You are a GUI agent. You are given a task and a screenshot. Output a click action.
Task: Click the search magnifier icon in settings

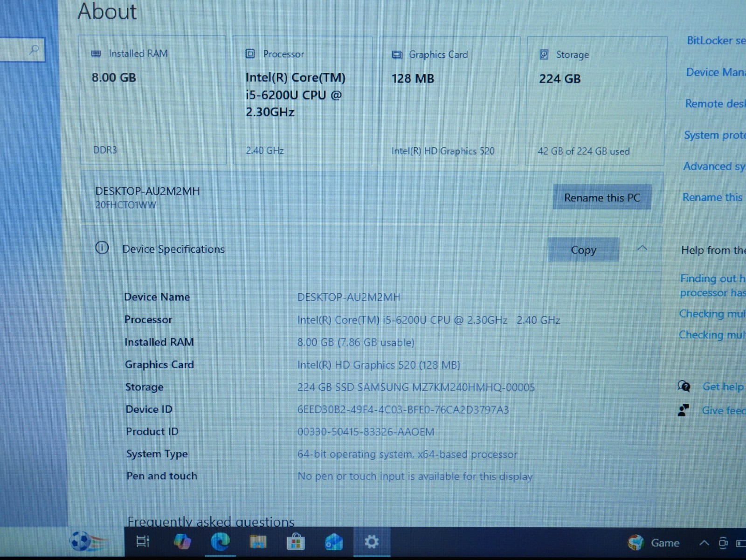[34, 49]
